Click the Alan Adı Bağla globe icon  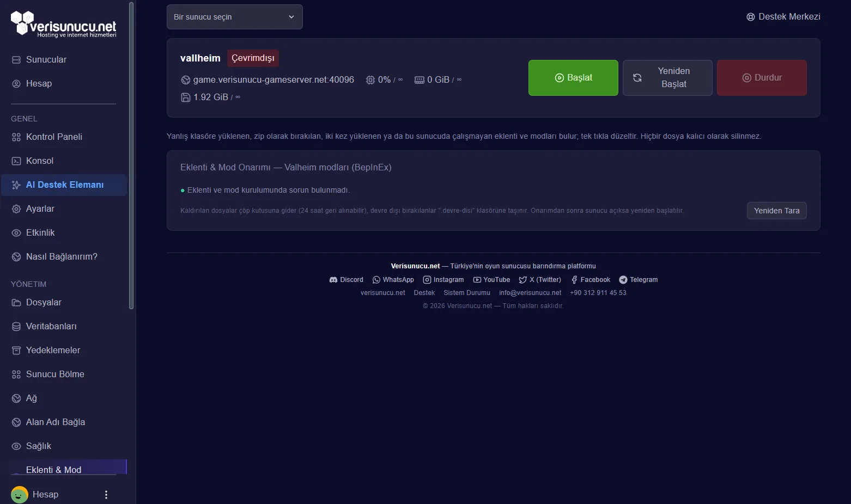pyautogui.click(x=16, y=422)
